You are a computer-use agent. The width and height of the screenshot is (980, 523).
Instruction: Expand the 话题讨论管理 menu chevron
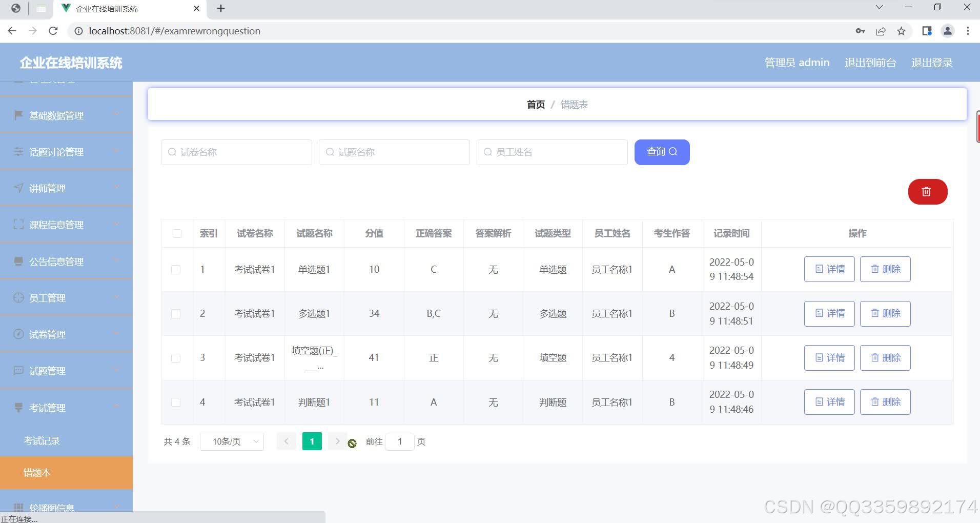[x=116, y=150]
